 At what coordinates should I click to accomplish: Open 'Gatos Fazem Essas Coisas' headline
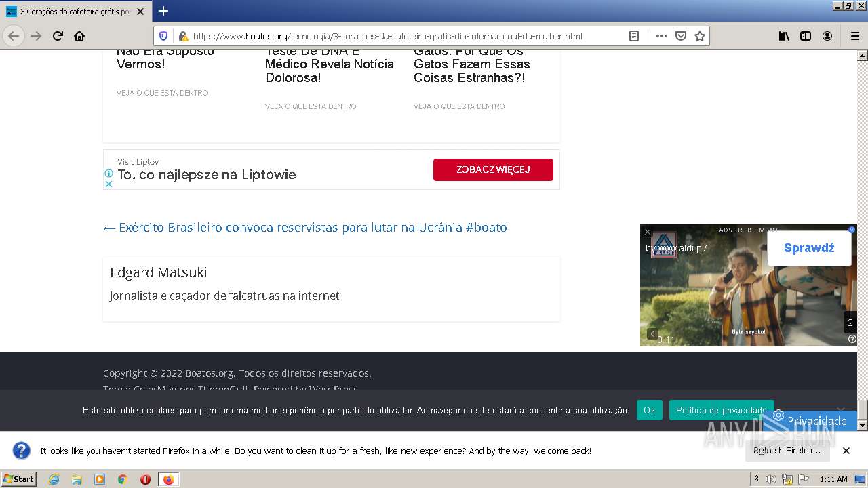coord(472,64)
